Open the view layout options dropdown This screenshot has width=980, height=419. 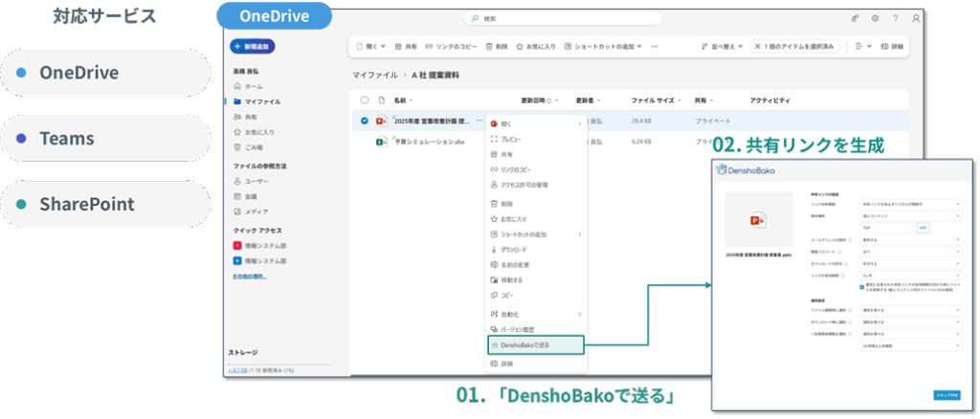click(x=862, y=46)
